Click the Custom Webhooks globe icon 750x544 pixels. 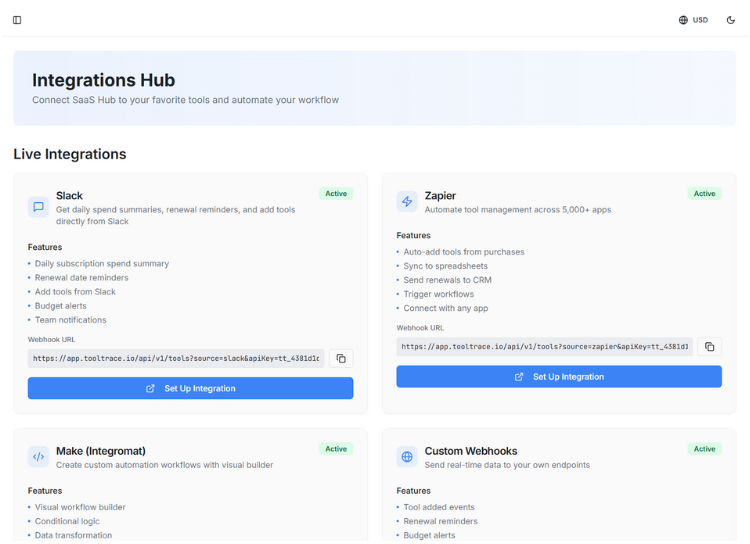click(x=407, y=457)
